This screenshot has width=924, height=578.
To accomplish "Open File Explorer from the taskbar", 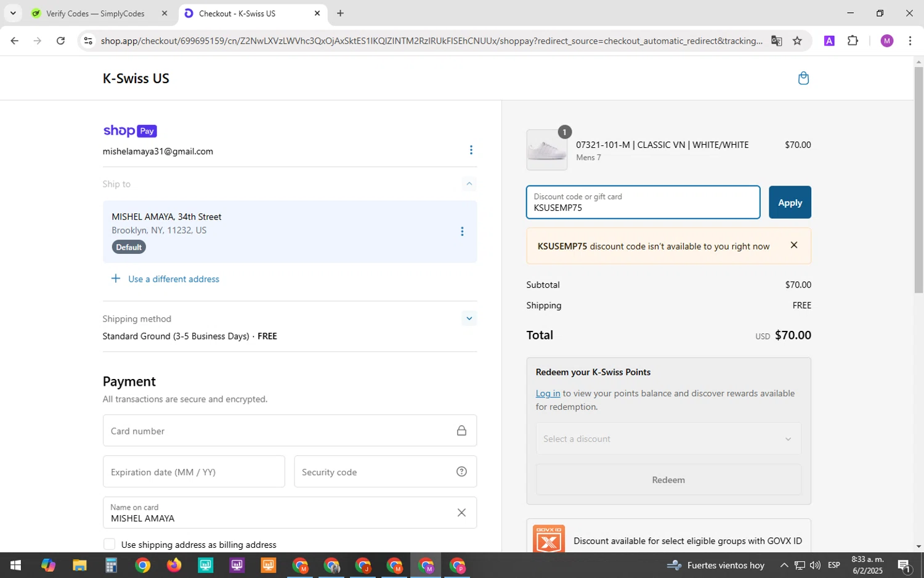I will click(79, 565).
